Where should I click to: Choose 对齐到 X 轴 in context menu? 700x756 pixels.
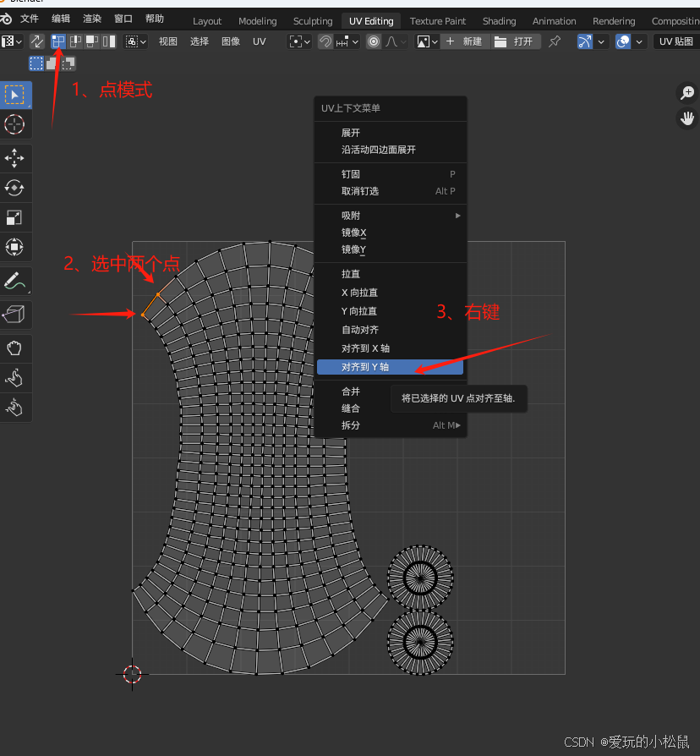click(x=390, y=348)
